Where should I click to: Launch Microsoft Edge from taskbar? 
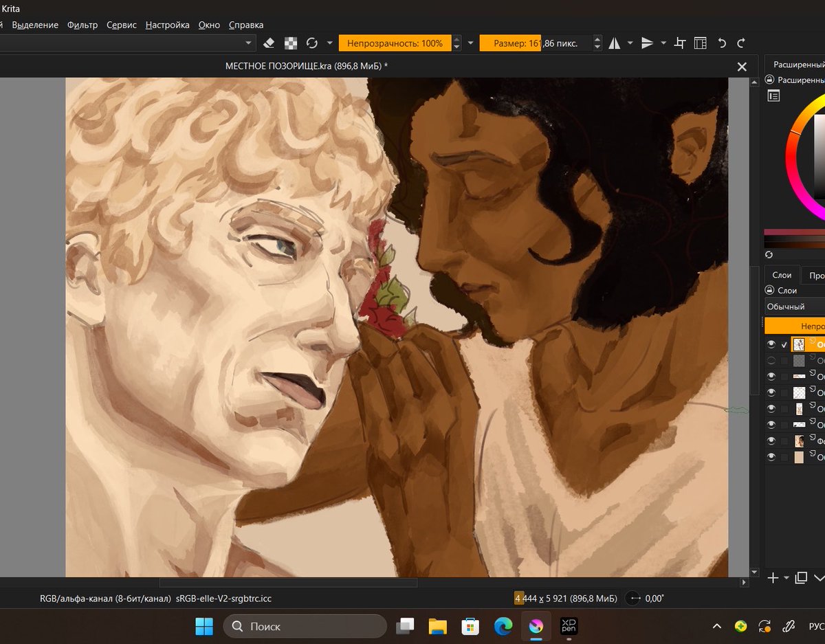503,626
